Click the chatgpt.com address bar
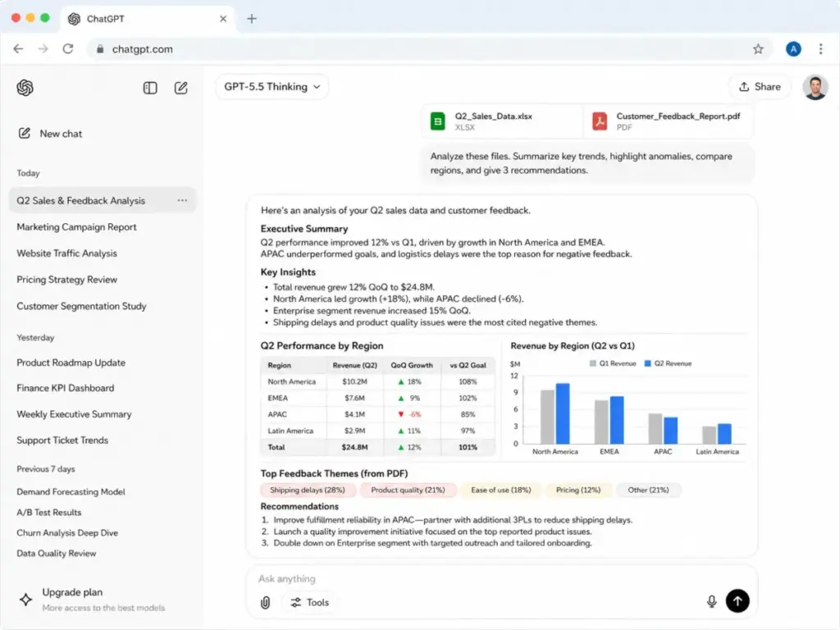Screen dimensions: 840x630 point(428,48)
